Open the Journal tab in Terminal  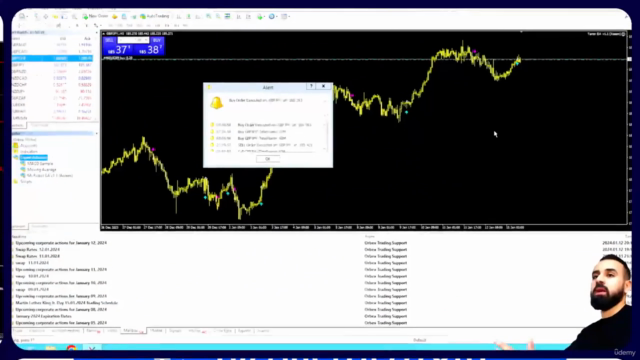(263, 331)
